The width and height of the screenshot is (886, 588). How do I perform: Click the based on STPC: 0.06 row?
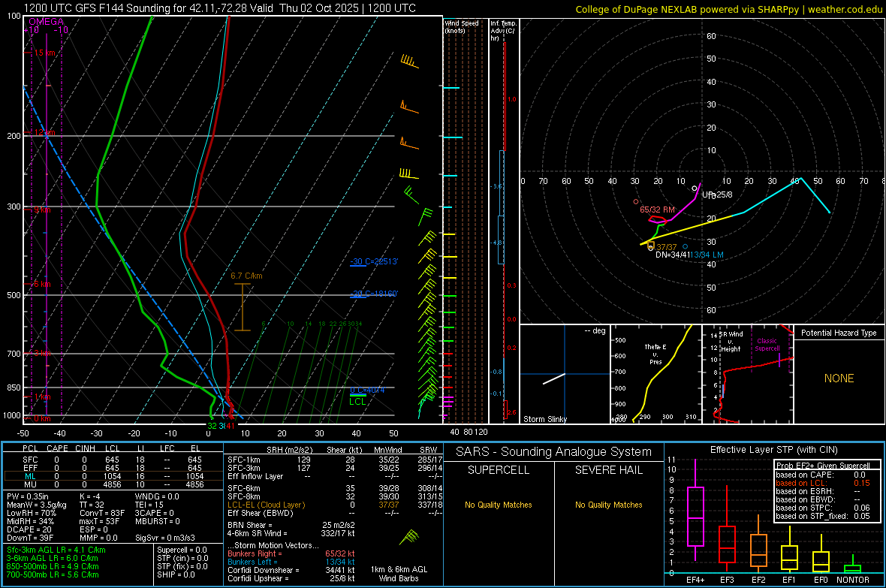pyautogui.click(x=823, y=508)
